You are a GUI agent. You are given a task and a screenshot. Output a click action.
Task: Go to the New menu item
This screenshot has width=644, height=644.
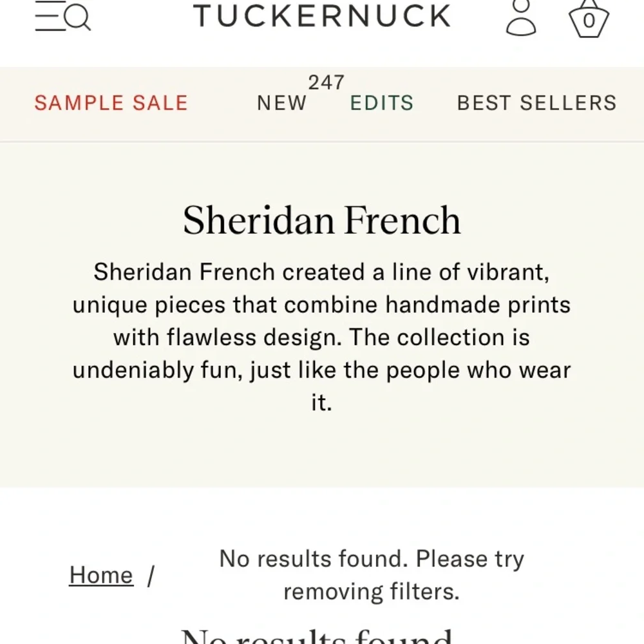pos(282,103)
